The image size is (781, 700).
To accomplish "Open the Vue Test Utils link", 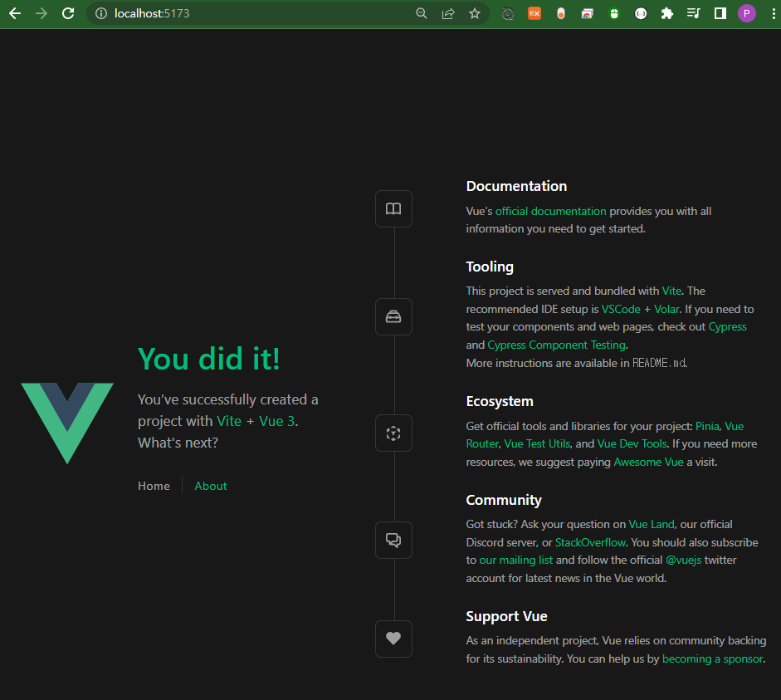I will click(537, 444).
